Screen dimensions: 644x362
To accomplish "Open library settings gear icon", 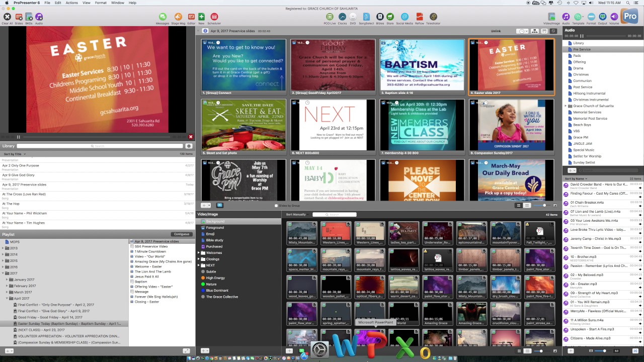I will pos(189,146).
